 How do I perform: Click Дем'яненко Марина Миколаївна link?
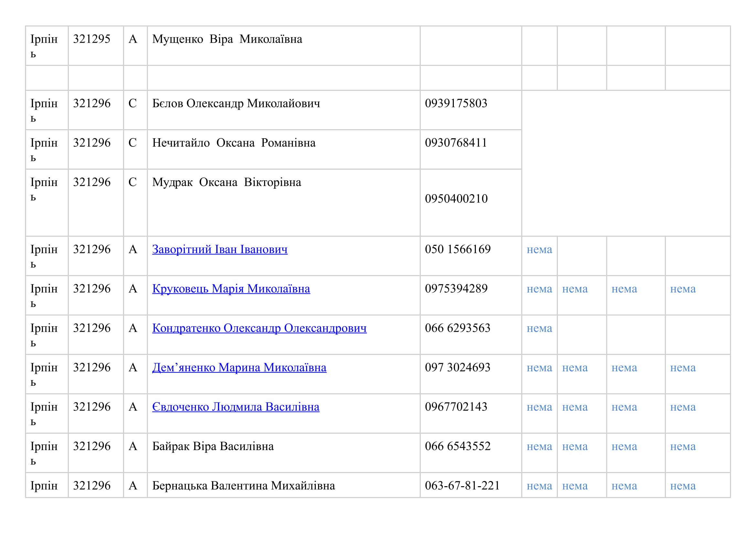[x=239, y=368]
